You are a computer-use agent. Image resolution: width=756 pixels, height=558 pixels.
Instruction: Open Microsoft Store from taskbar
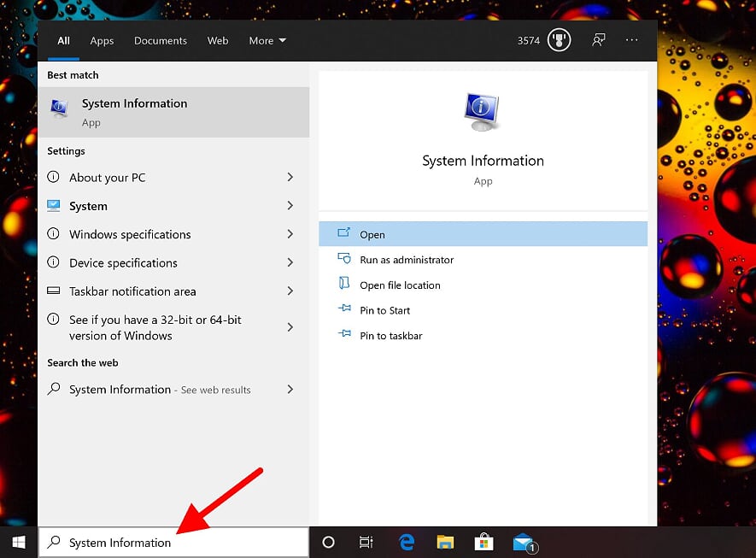click(x=483, y=543)
